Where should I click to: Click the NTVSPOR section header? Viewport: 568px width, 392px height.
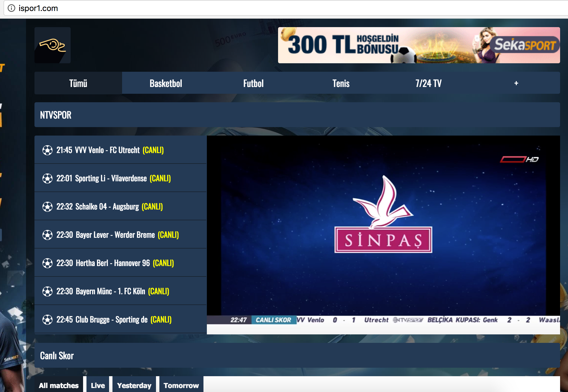(297, 115)
